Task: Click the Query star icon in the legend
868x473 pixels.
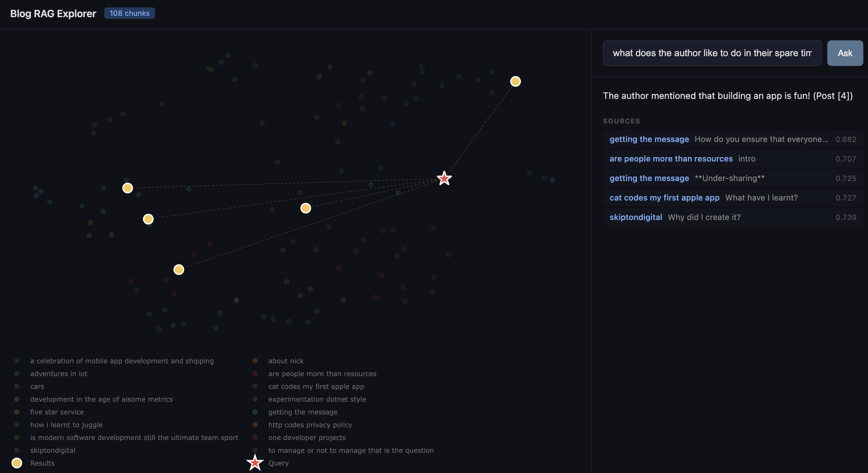Action: tap(255, 463)
